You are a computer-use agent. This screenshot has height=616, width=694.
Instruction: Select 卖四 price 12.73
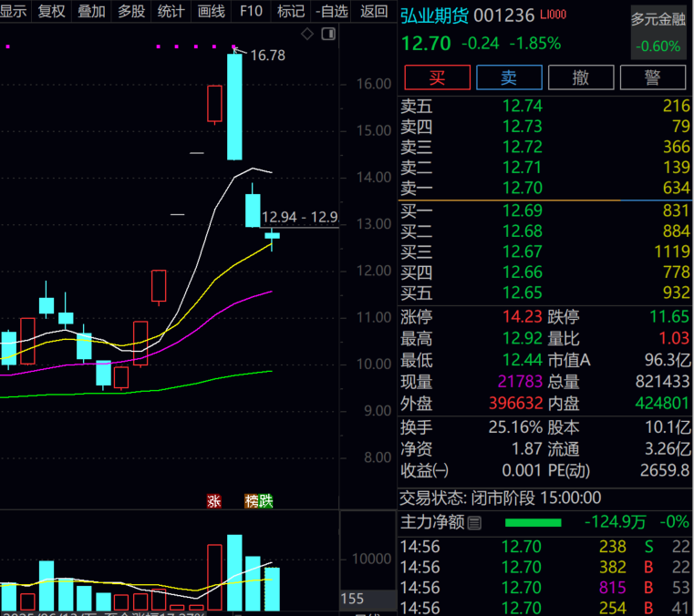point(523,127)
